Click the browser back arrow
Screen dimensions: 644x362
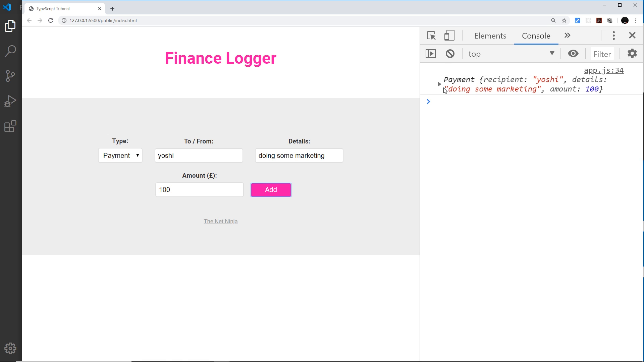[29, 20]
